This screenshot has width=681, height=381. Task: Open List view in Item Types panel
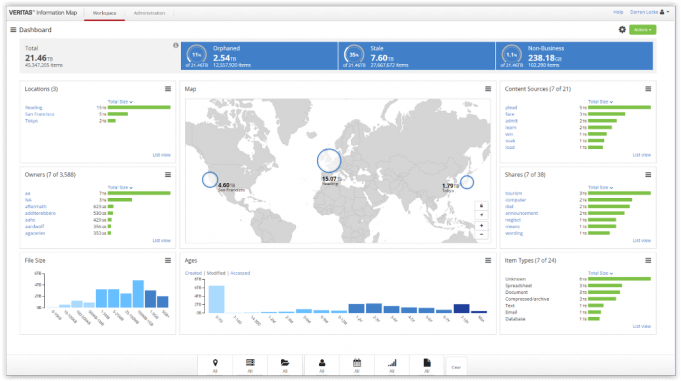tap(641, 326)
